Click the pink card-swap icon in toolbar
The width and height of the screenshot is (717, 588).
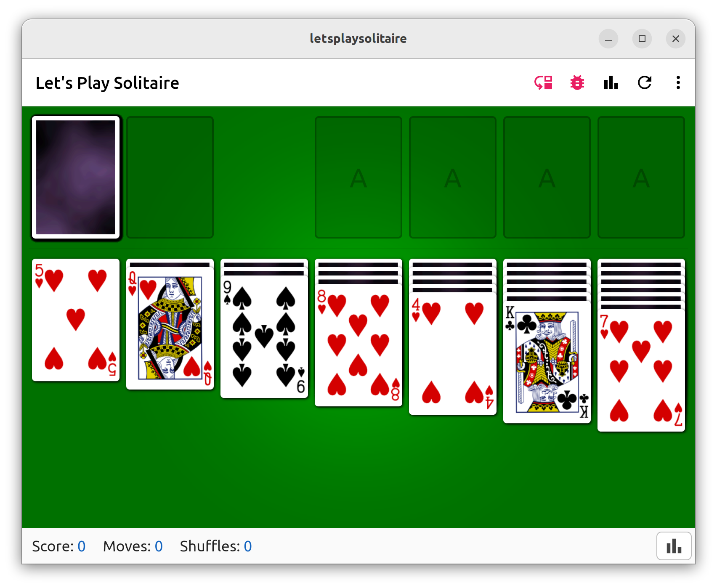(543, 83)
